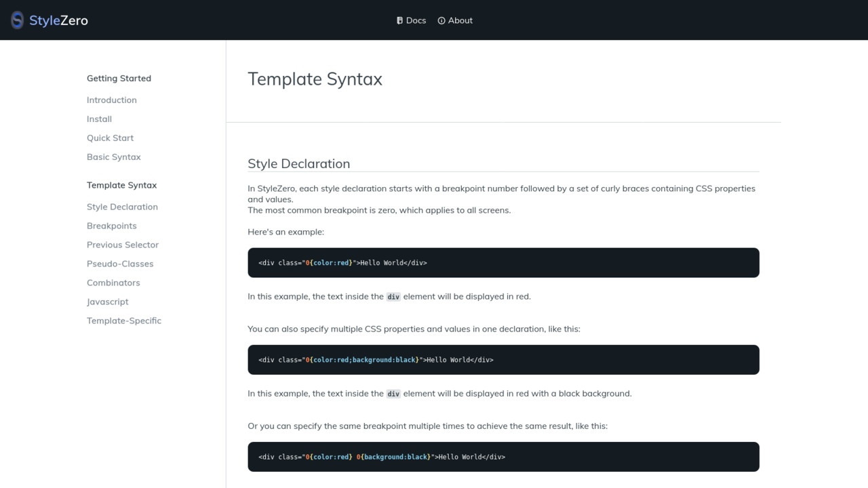Click the About info icon

click(x=441, y=20)
